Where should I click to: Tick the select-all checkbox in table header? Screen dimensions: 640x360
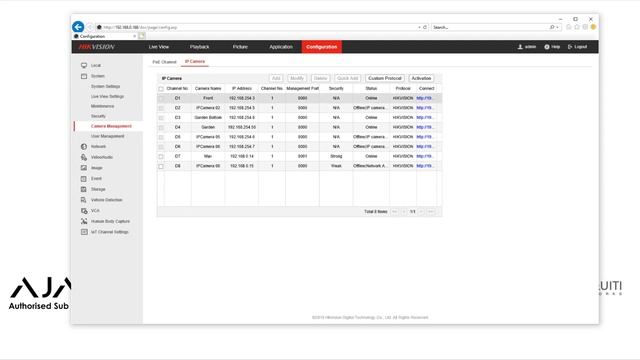tap(161, 89)
